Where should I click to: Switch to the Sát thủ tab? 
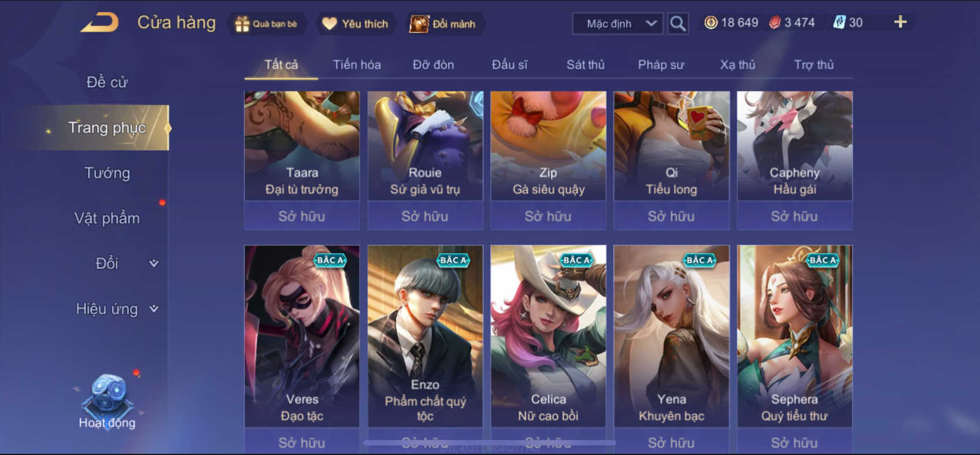pyautogui.click(x=585, y=65)
